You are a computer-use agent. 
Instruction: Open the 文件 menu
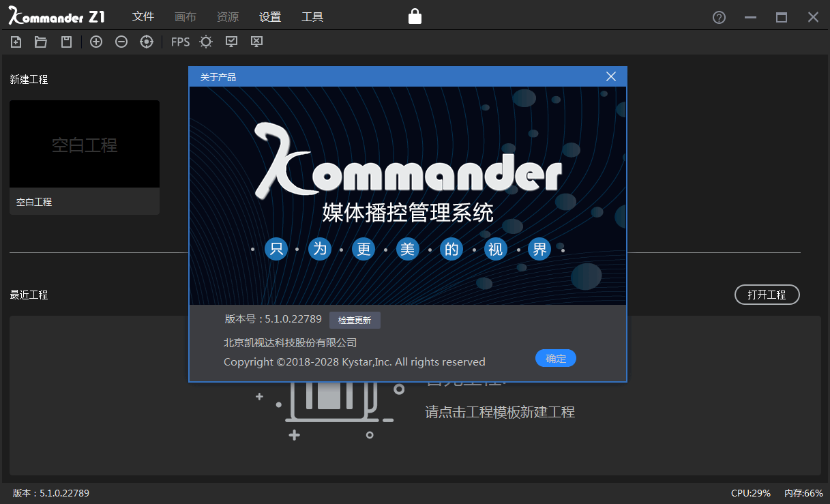[143, 16]
